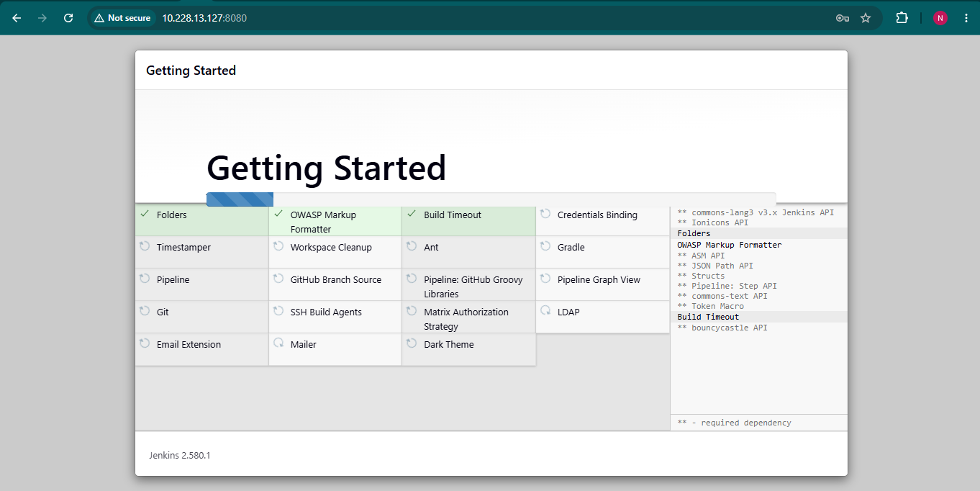Image resolution: width=980 pixels, height=491 pixels.
Task: Click the pending icon beside Timestamper
Action: pyautogui.click(x=145, y=246)
